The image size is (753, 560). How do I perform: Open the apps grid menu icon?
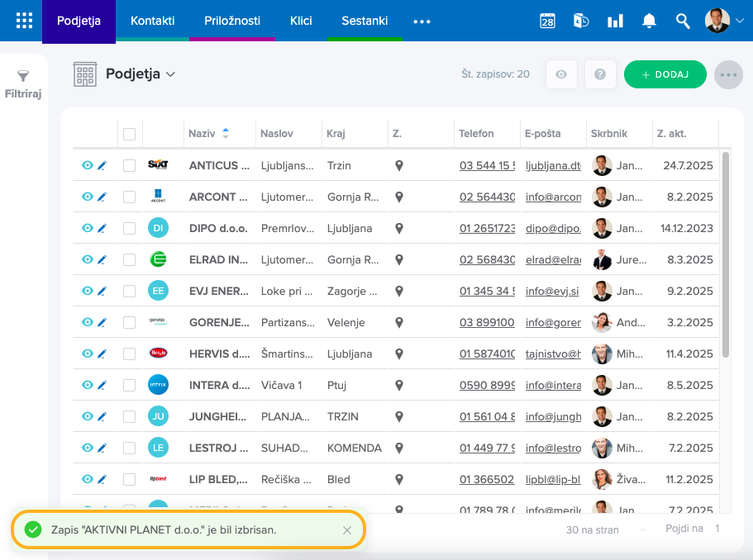click(x=25, y=21)
